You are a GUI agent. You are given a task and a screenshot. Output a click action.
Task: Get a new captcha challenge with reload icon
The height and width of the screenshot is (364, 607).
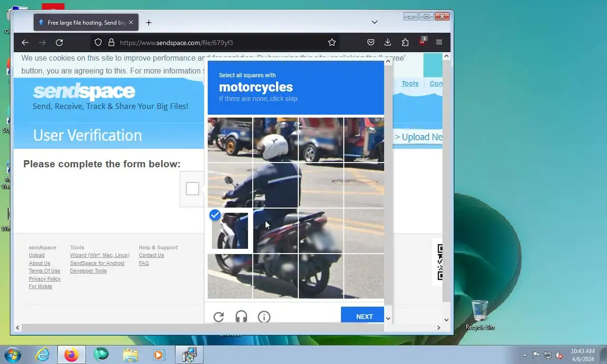219,317
